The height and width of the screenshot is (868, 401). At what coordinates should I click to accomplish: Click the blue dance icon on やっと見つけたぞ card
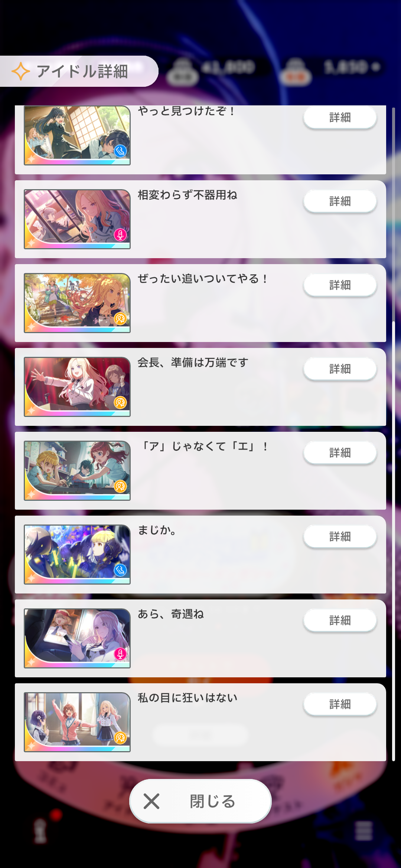click(x=120, y=151)
